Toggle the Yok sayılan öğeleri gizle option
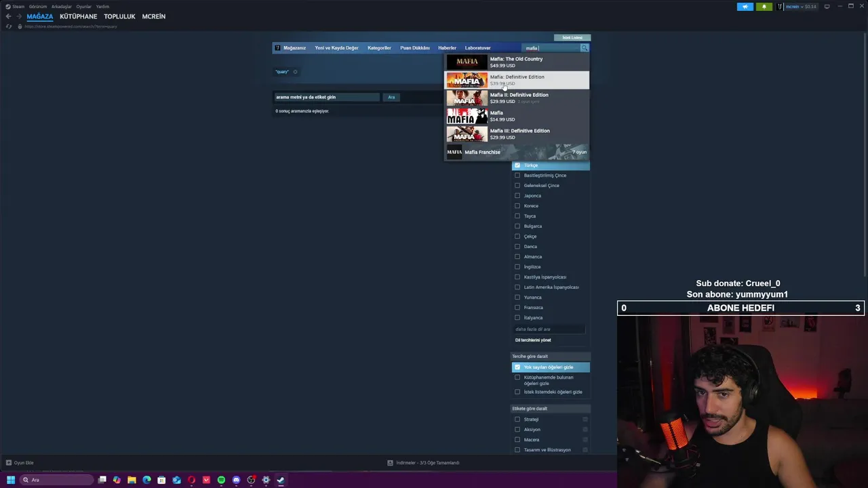This screenshot has width=868, height=488. [517, 367]
